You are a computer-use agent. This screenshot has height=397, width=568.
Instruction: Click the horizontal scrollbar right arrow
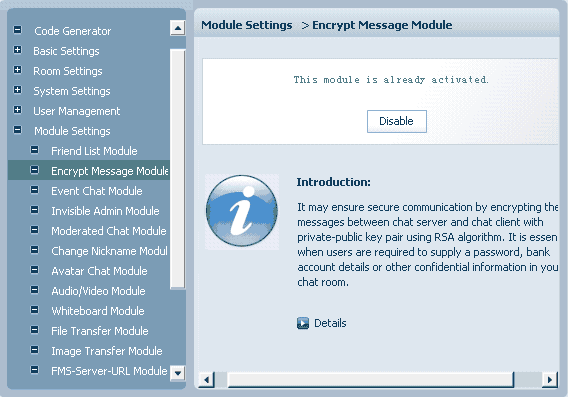[x=550, y=380]
